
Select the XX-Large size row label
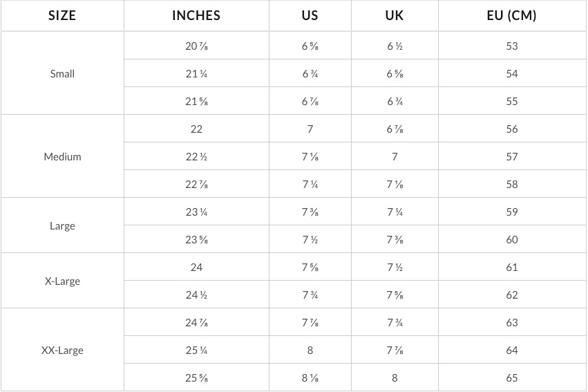(62, 350)
